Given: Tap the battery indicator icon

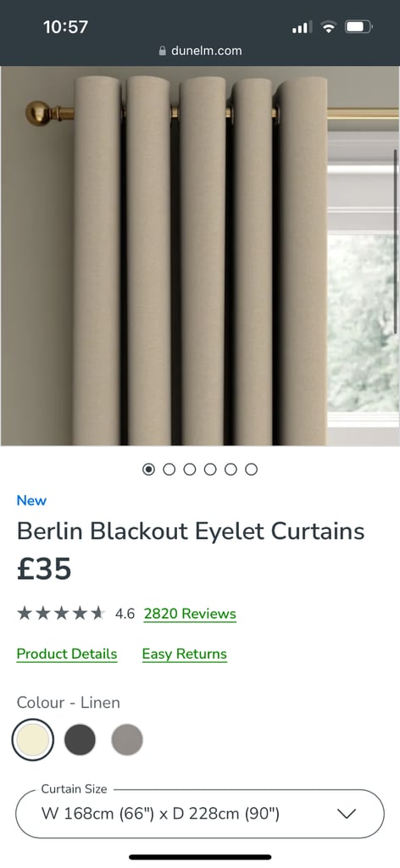Looking at the screenshot, I should pos(359,26).
